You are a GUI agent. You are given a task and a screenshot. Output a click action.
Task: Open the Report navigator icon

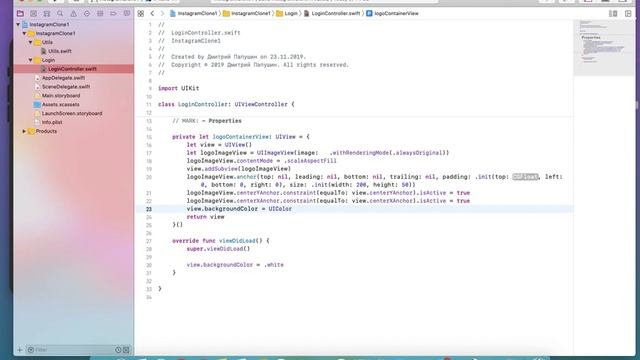pyautogui.click(x=127, y=13)
